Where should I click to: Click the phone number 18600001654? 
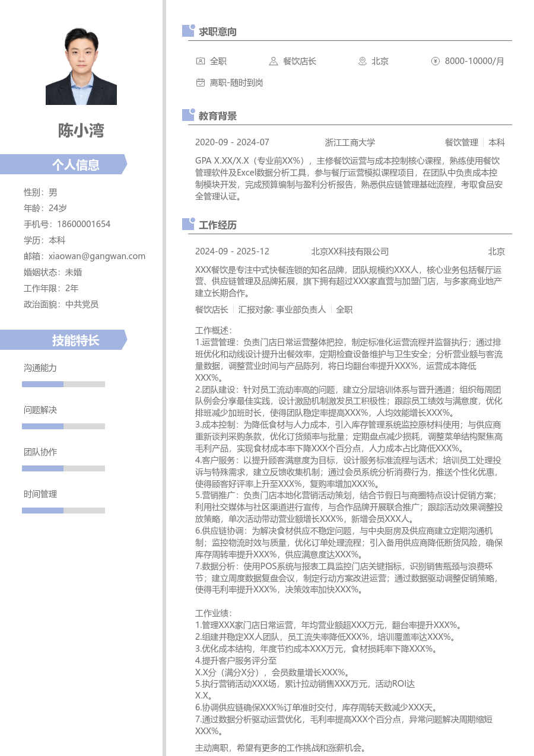pyautogui.click(x=84, y=224)
